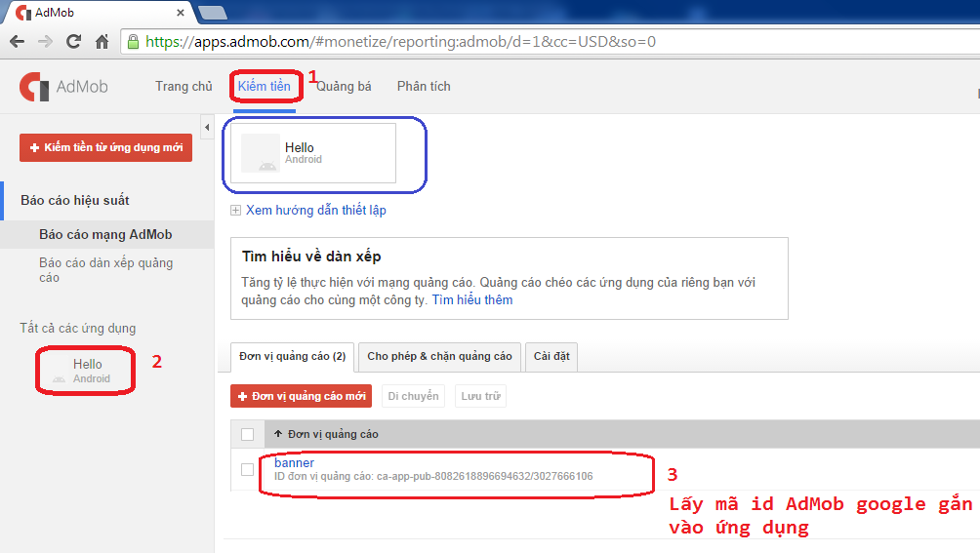This screenshot has width=980, height=553.
Task: Open the 'Tìm hiểu thêm' link
Action: click(x=472, y=300)
